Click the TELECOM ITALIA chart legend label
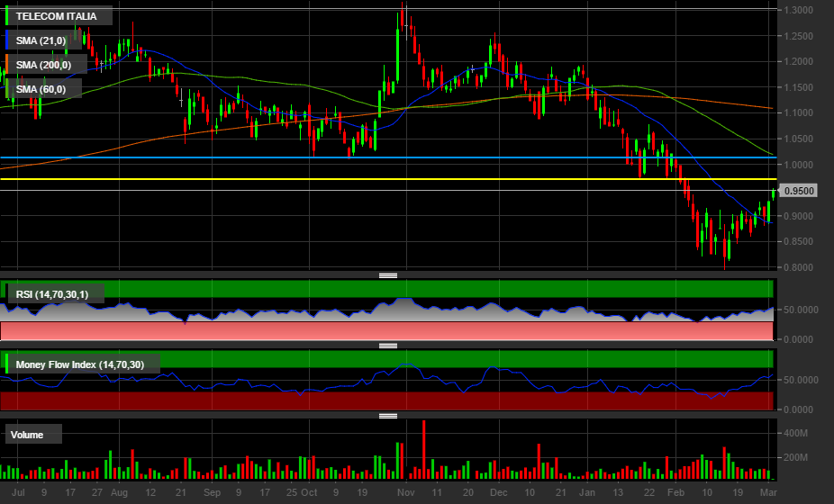Viewport: 834px width, 504px height. [x=57, y=16]
